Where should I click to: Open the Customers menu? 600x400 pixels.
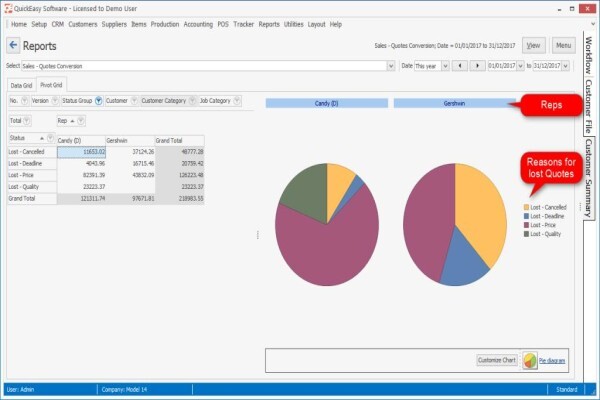(83, 24)
